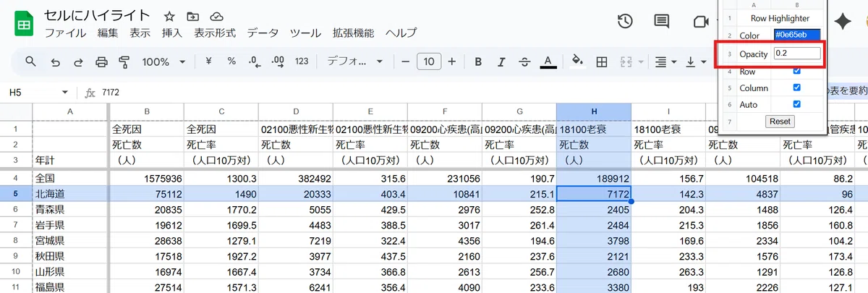
Task: Click the cell with value 1575936
Action: [x=147, y=177]
